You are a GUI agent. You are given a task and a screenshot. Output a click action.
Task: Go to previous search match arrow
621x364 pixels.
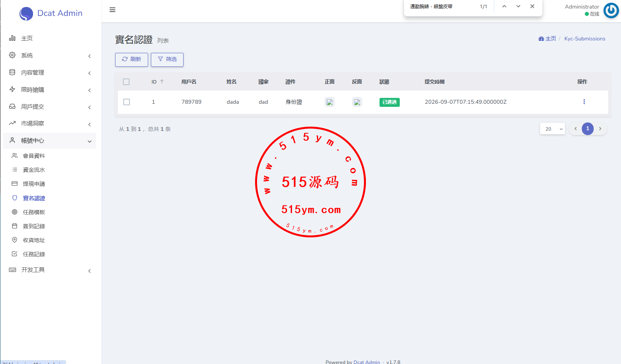504,6
